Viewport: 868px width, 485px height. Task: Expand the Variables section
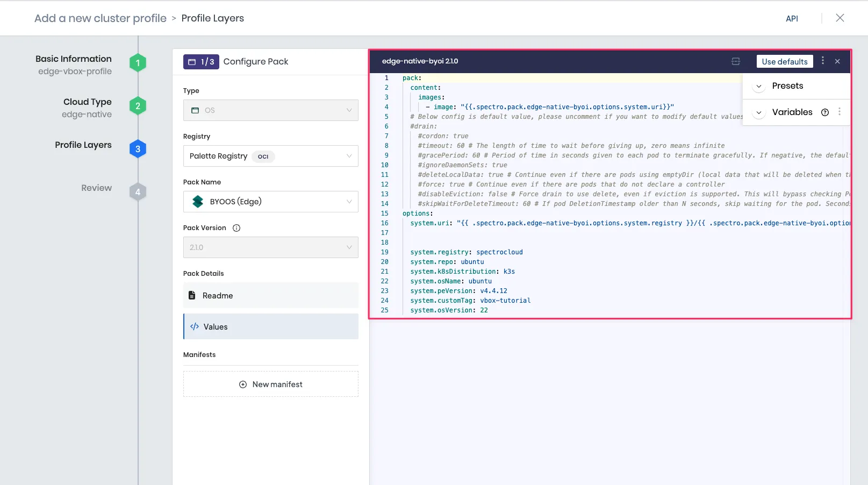[x=758, y=112]
